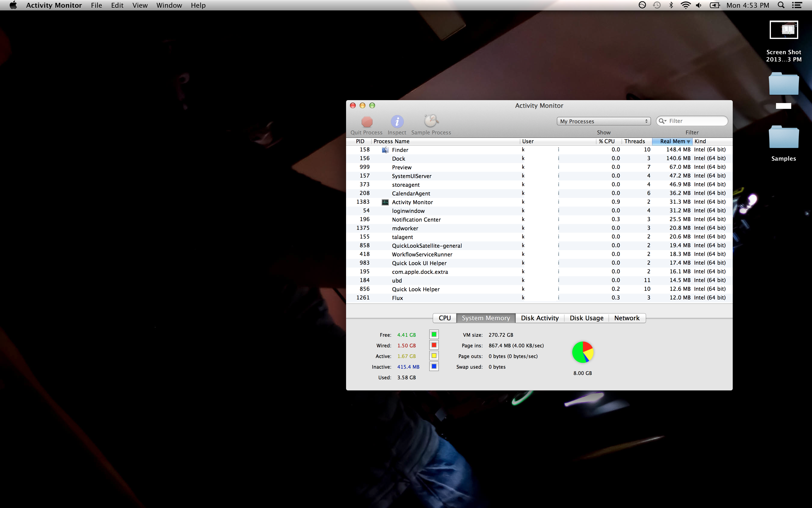Switch to the Disk Activity tab
This screenshot has height=508, width=812.
(x=540, y=318)
